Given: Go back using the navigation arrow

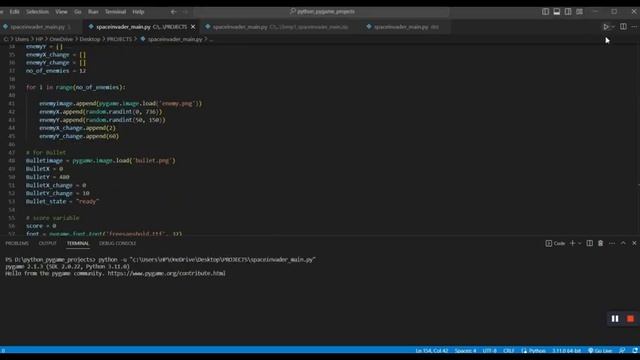Looking at the screenshot, I should [x=173, y=12].
